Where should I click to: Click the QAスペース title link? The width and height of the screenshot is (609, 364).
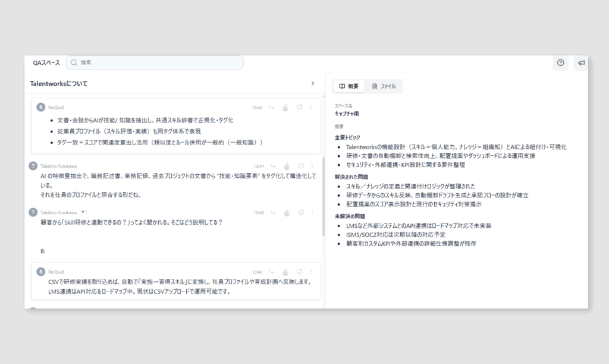pos(46,62)
